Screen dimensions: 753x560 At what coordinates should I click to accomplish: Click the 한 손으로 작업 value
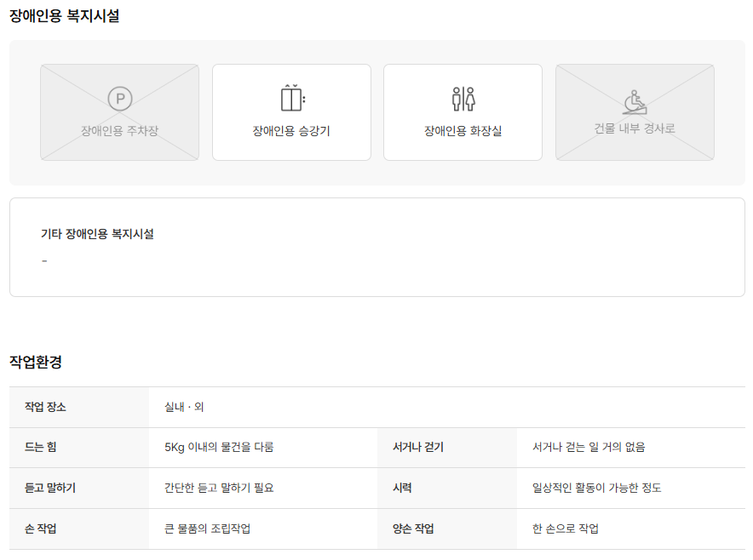tap(566, 529)
